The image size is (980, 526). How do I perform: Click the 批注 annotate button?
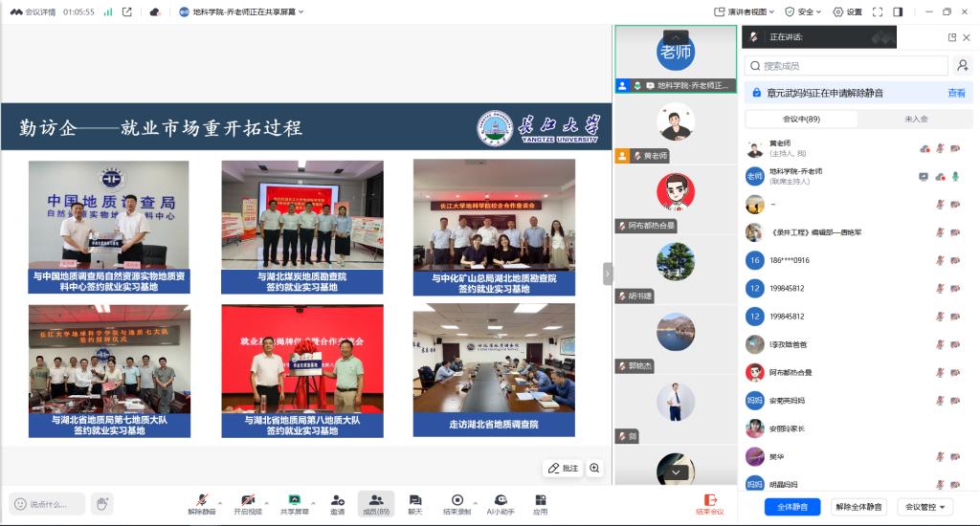(x=562, y=468)
